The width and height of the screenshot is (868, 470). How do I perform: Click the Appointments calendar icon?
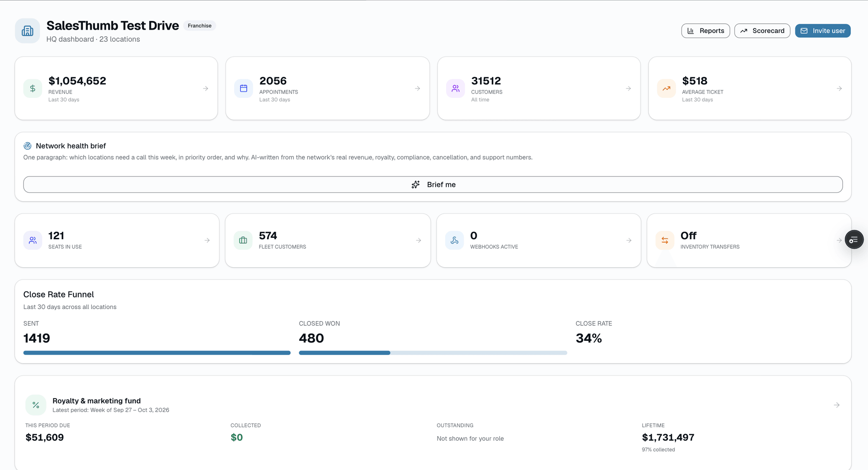(x=243, y=89)
